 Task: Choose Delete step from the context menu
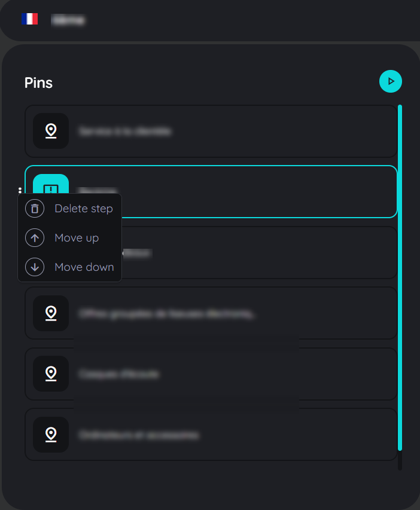pyautogui.click(x=83, y=208)
